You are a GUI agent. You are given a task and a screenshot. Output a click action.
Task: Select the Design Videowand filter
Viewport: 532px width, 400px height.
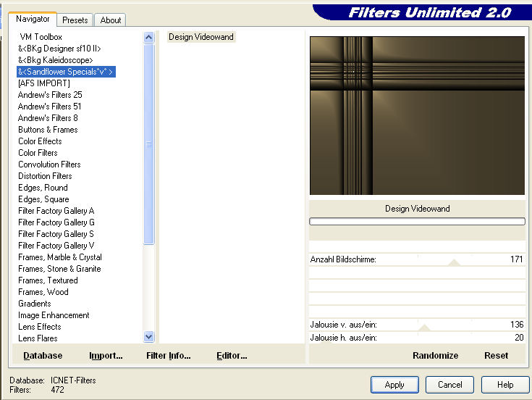[201, 37]
